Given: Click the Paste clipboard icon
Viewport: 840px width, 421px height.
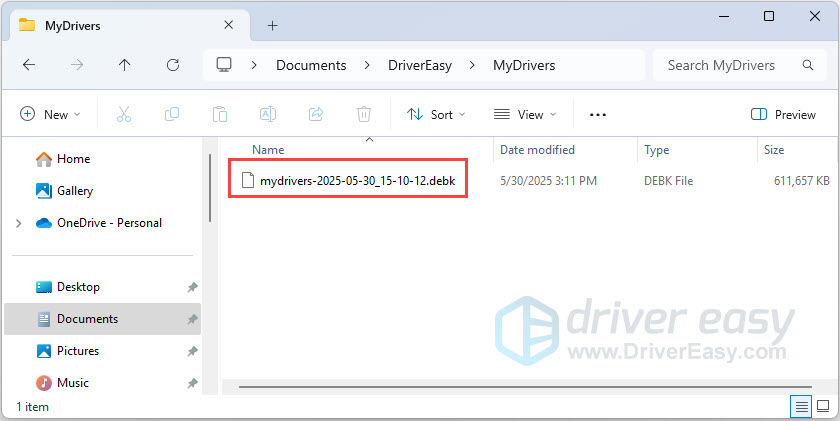Looking at the screenshot, I should click(x=220, y=115).
